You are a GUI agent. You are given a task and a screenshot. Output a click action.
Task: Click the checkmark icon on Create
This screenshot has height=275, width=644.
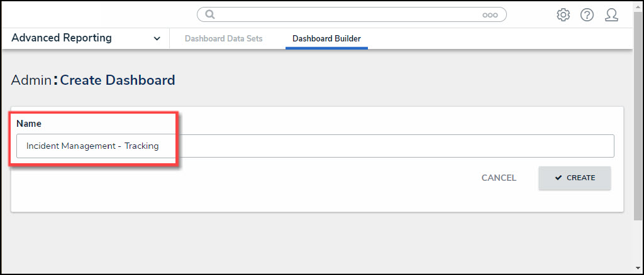tap(558, 178)
